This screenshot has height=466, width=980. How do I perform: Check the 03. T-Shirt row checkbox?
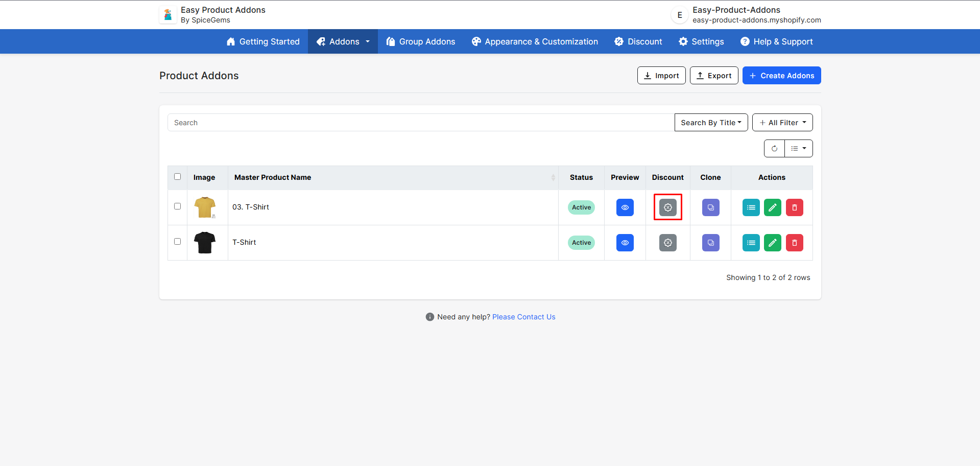point(177,206)
